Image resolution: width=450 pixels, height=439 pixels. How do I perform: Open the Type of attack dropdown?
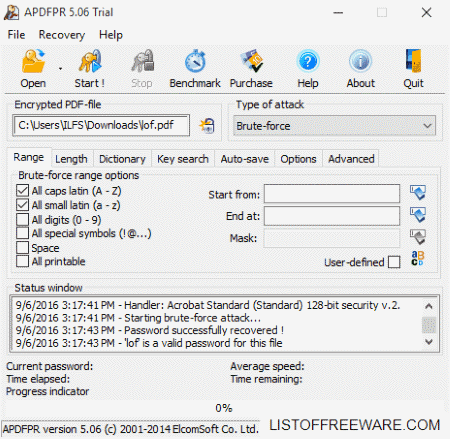coord(334,126)
